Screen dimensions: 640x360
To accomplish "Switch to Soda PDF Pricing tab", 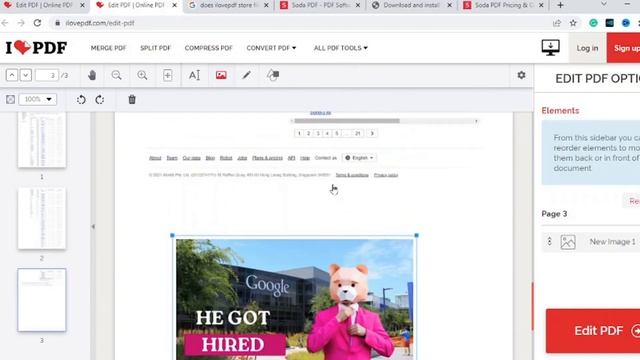I will point(504,5).
